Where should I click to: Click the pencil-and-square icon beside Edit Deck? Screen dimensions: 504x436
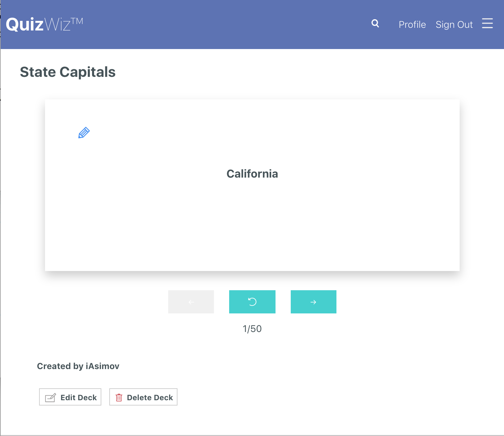(x=50, y=397)
